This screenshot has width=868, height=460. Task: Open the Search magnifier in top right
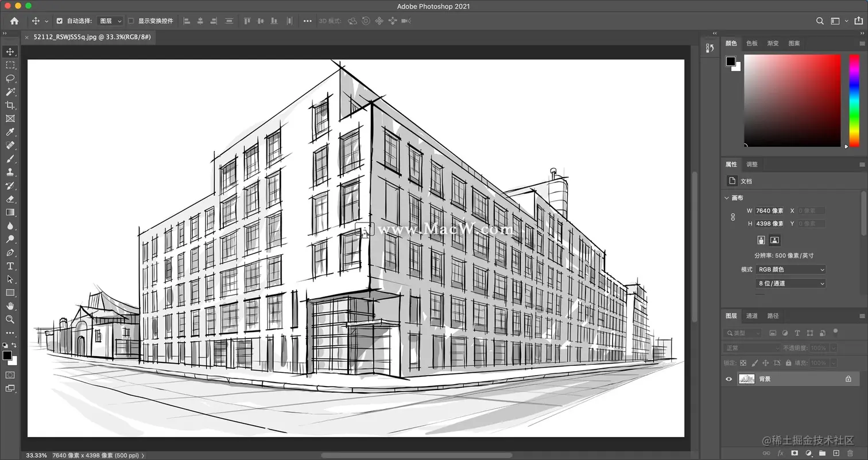pyautogui.click(x=820, y=21)
